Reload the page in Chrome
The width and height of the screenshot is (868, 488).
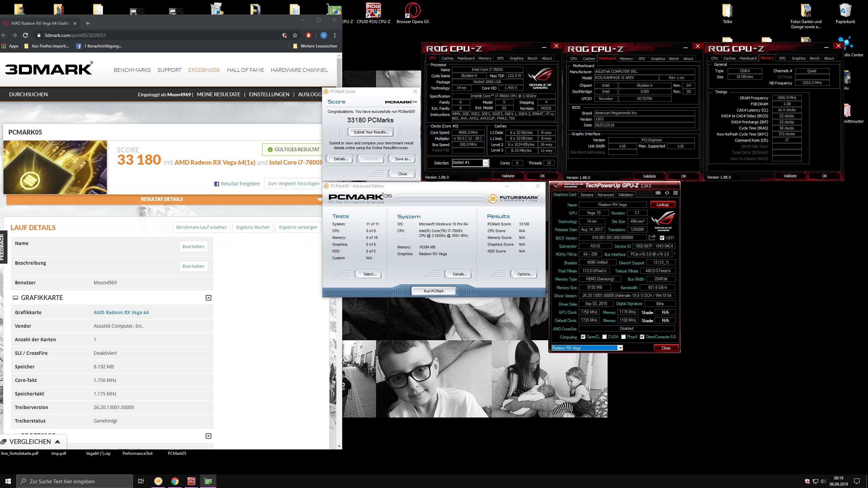(x=25, y=35)
